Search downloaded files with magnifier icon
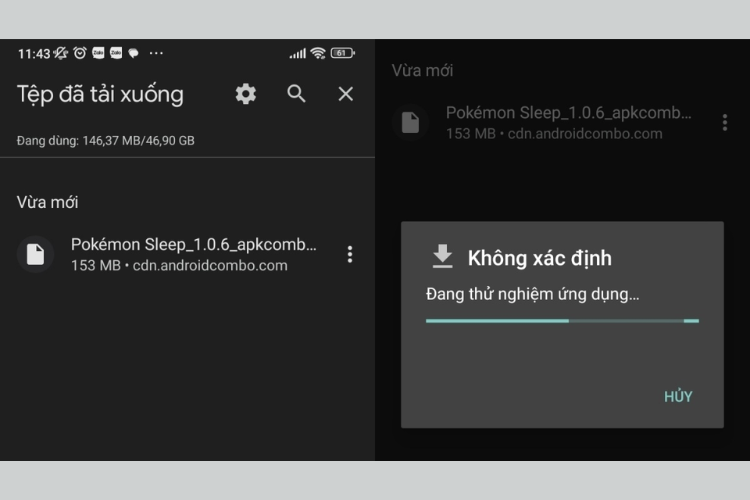Screen dimensions: 750x500 (296, 94)
